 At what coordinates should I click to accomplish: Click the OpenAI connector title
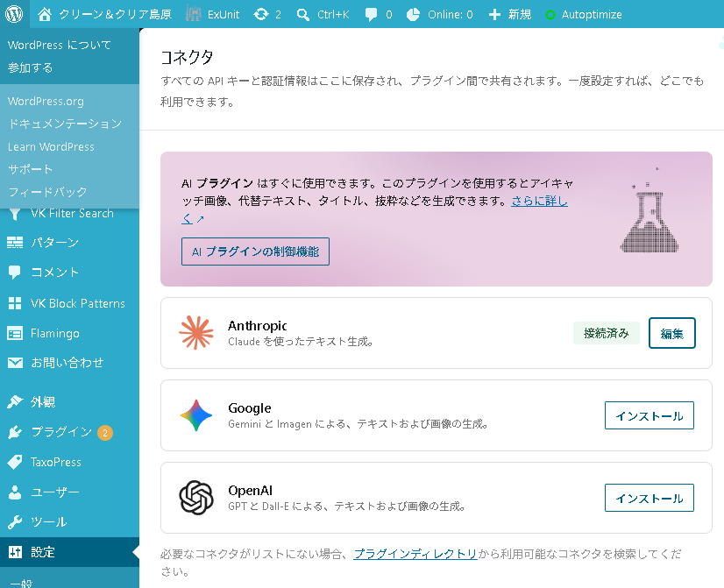(x=251, y=490)
